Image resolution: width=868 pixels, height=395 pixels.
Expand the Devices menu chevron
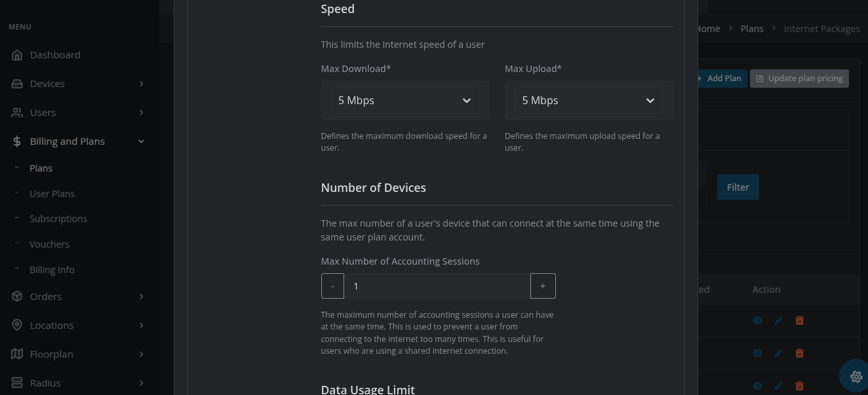click(141, 83)
